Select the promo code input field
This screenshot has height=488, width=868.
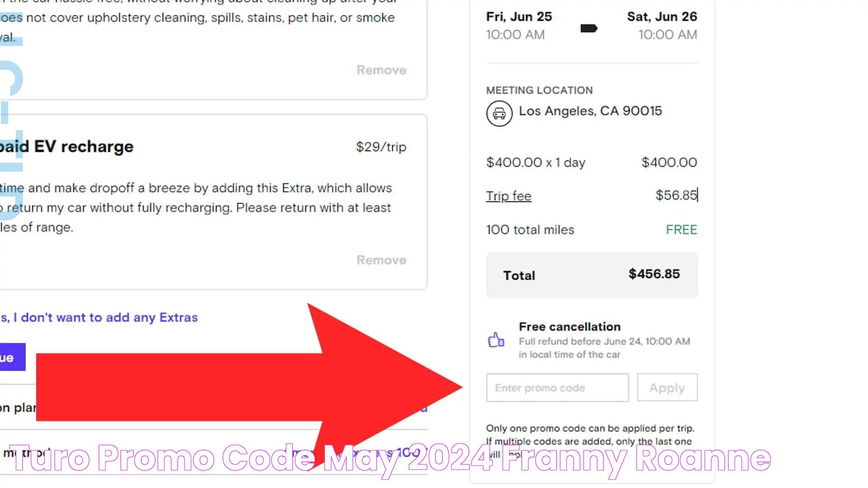point(557,388)
